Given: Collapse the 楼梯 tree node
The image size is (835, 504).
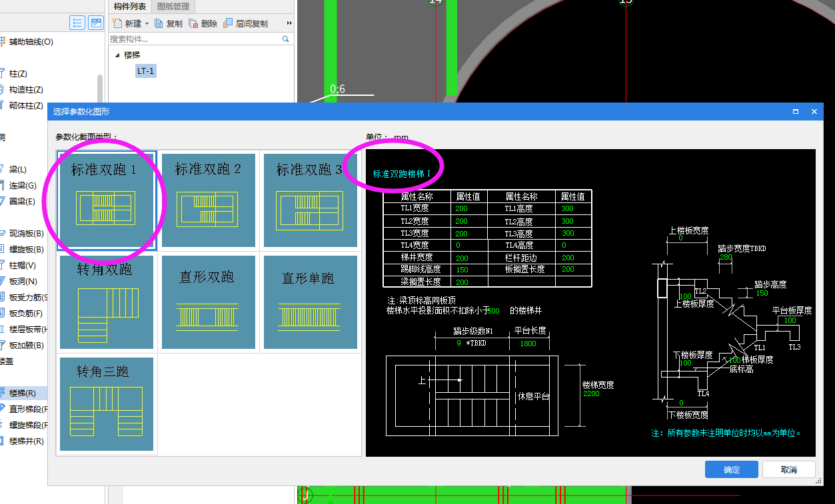Looking at the screenshot, I should point(118,55).
